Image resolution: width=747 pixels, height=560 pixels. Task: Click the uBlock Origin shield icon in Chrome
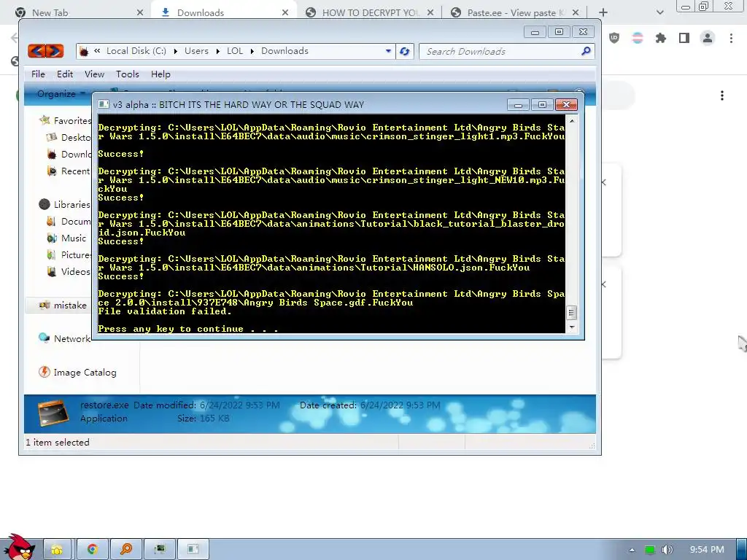pyautogui.click(x=614, y=38)
